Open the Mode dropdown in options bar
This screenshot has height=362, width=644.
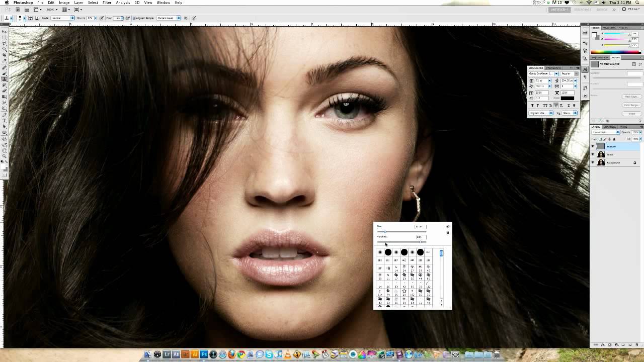coord(62,18)
